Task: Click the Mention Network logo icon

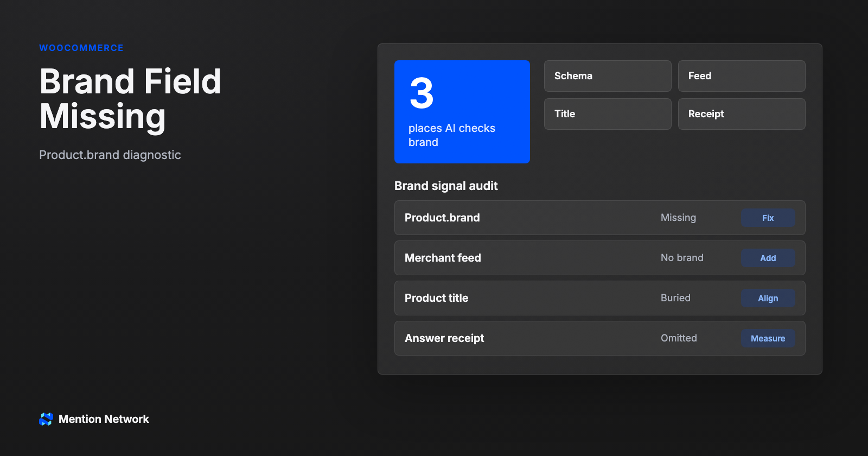Action: click(x=46, y=419)
